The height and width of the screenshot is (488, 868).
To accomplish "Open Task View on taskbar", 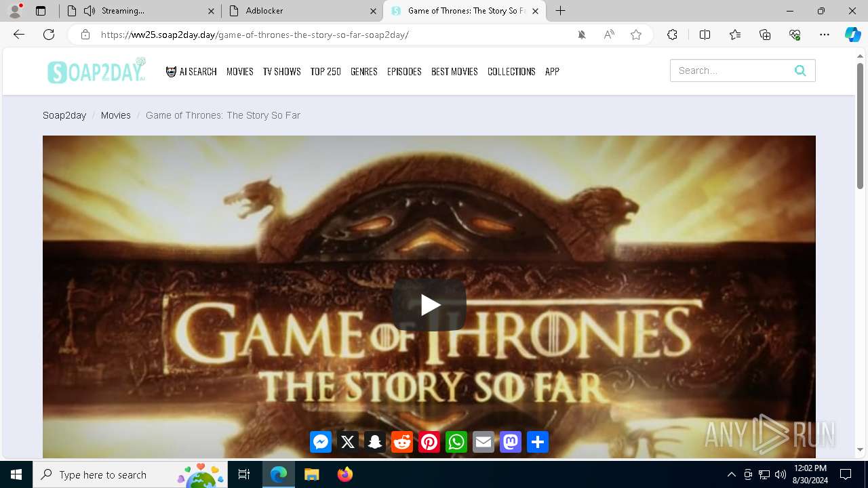I will [244, 474].
